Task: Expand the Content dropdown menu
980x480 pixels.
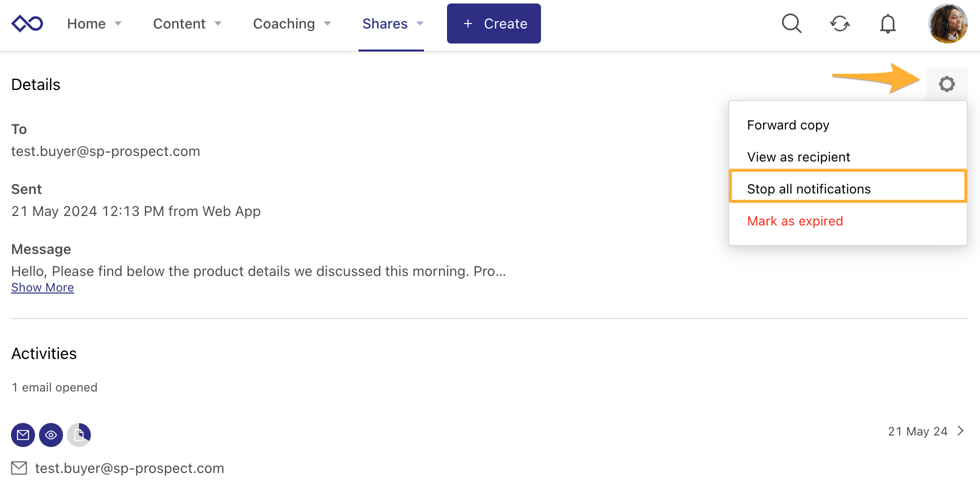Action: pyautogui.click(x=187, y=23)
